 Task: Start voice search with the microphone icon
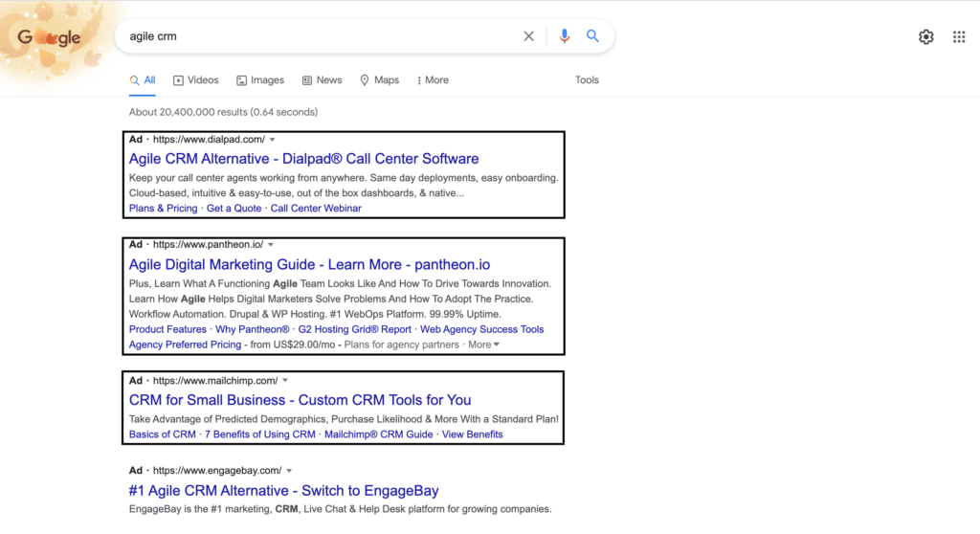click(565, 36)
